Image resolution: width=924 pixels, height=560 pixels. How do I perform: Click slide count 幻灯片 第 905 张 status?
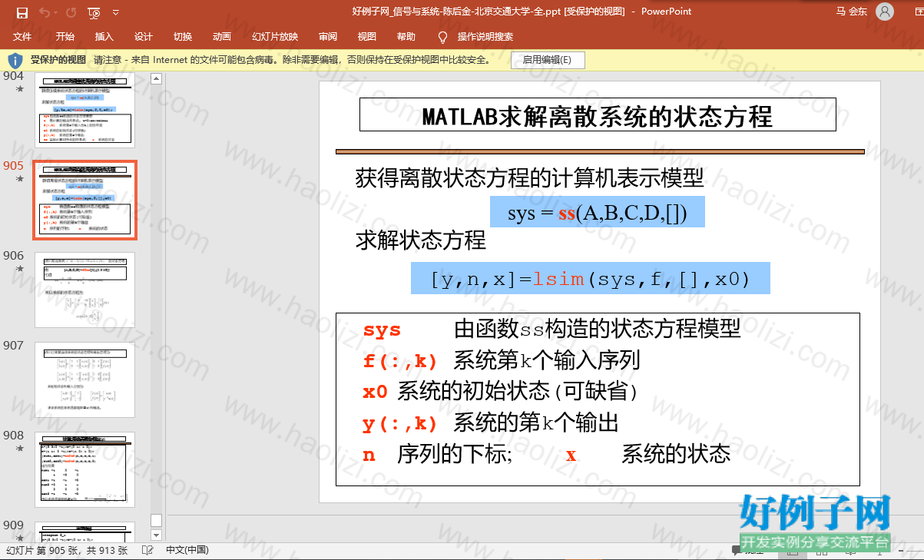[67, 550]
